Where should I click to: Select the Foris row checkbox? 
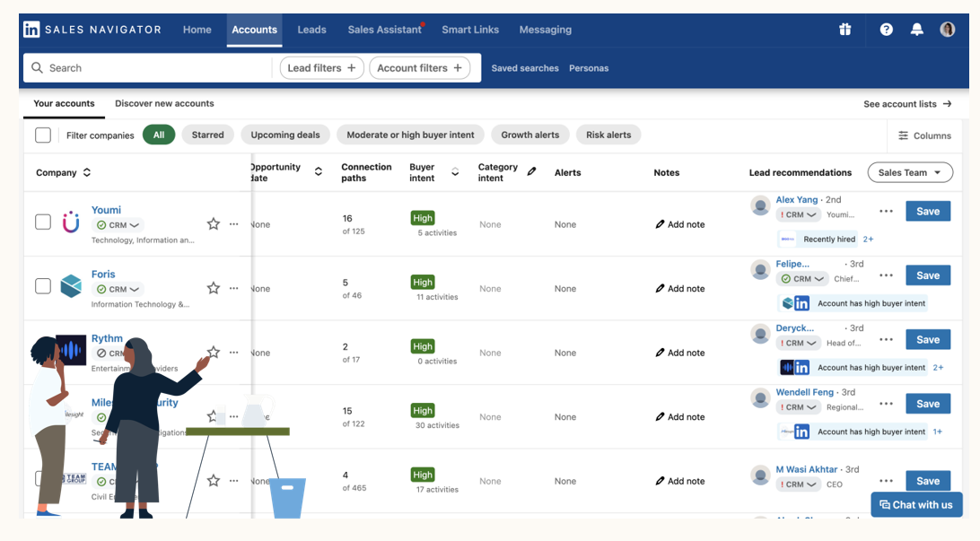point(43,286)
